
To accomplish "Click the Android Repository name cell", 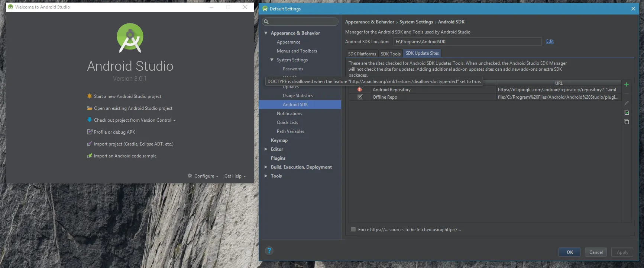I will tap(434, 90).
